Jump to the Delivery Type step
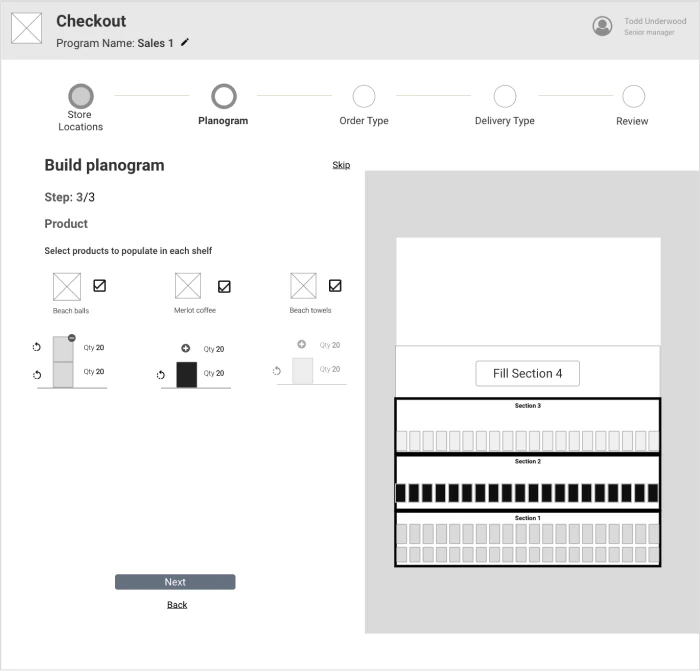The width and height of the screenshot is (700, 671). [505, 96]
